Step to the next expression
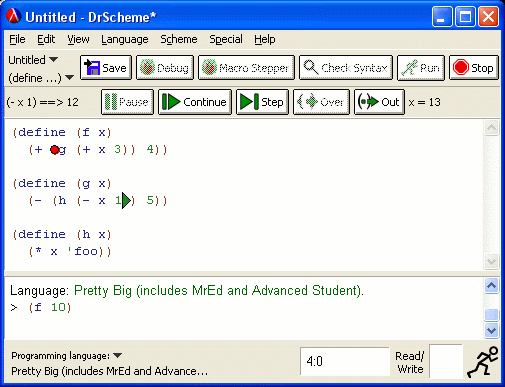The image size is (505, 387). click(262, 102)
